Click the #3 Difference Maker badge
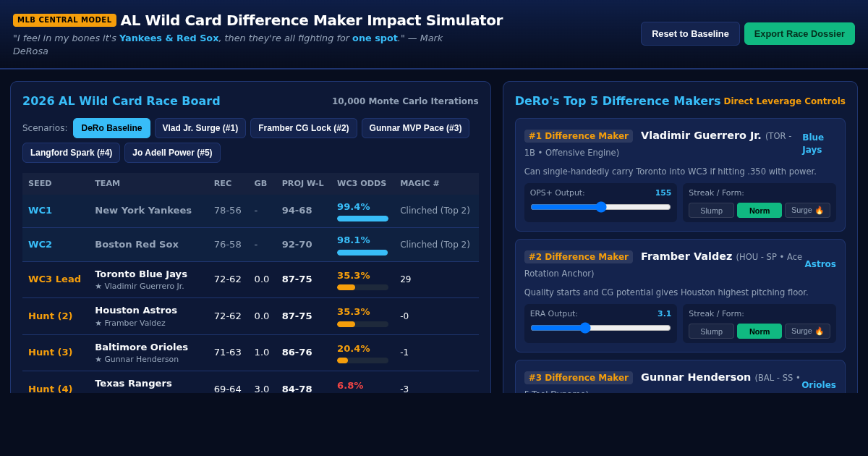The width and height of the screenshot is (868, 456). 579,378
